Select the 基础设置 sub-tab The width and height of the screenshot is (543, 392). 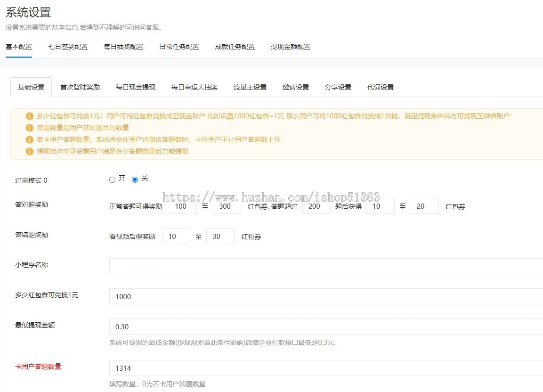(31, 87)
